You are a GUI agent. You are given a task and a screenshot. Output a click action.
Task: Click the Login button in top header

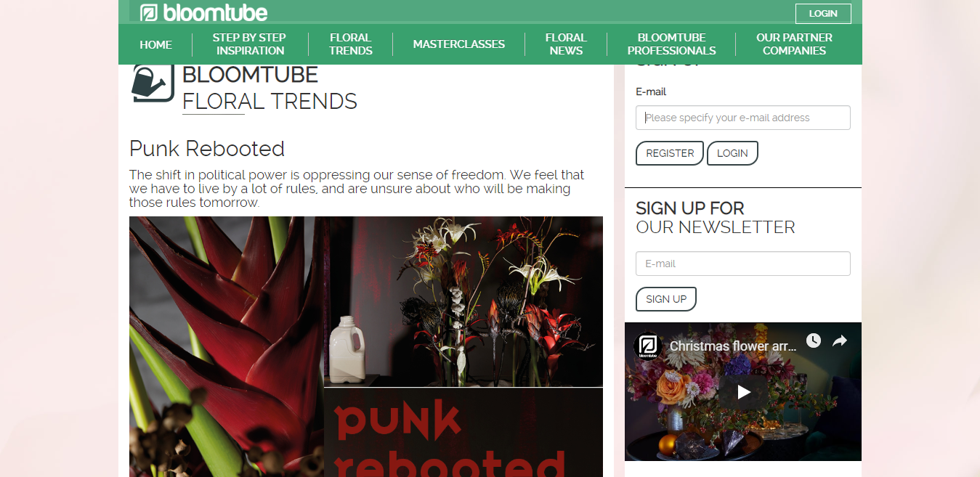pyautogui.click(x=823, y=14)
